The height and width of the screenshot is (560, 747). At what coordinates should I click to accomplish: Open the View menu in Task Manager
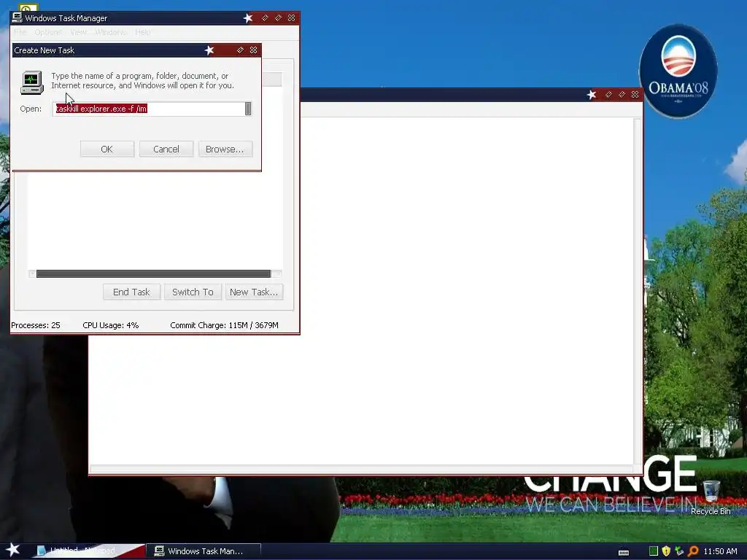[78, 32]
